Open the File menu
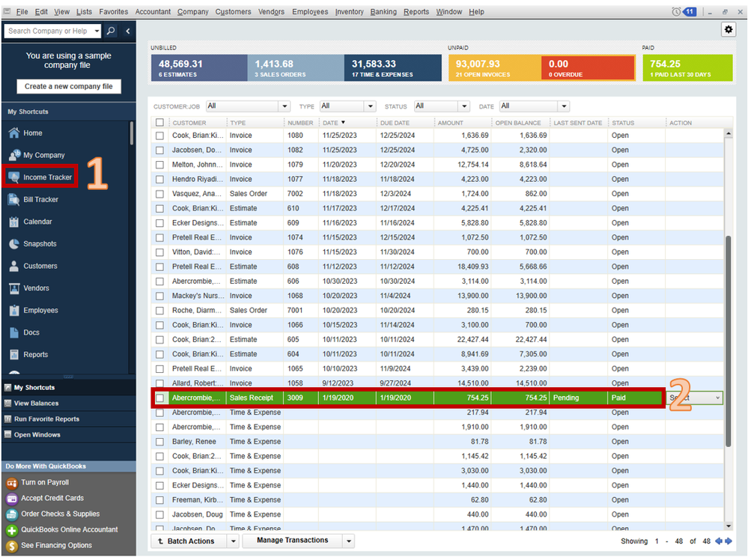 tap(22, 12)
